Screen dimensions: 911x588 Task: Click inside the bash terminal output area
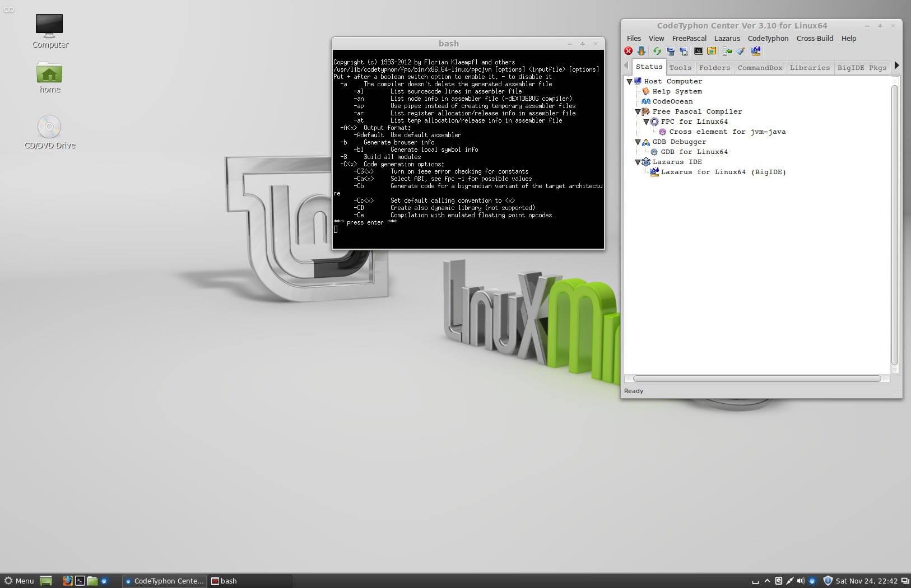pyautogui.click(x=468, y=149)
